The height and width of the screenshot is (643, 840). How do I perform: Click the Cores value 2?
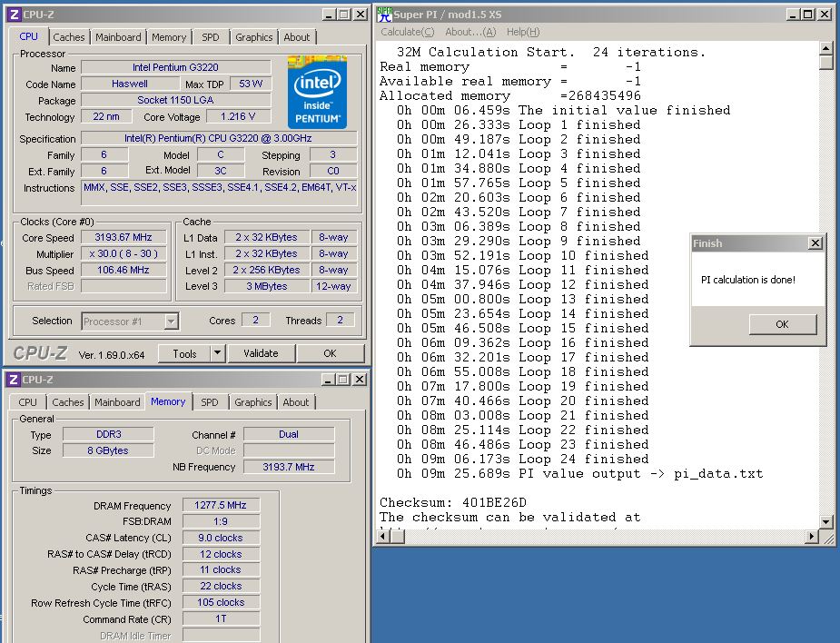pos(255,320)
